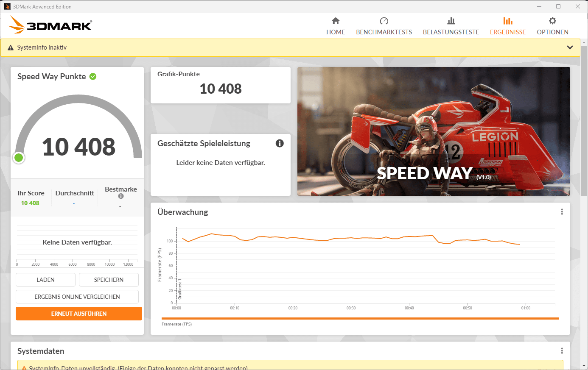Click the Überwachung heading
Image resolution: width=588 pixels, height=370 pixels.
click(183, 212)
